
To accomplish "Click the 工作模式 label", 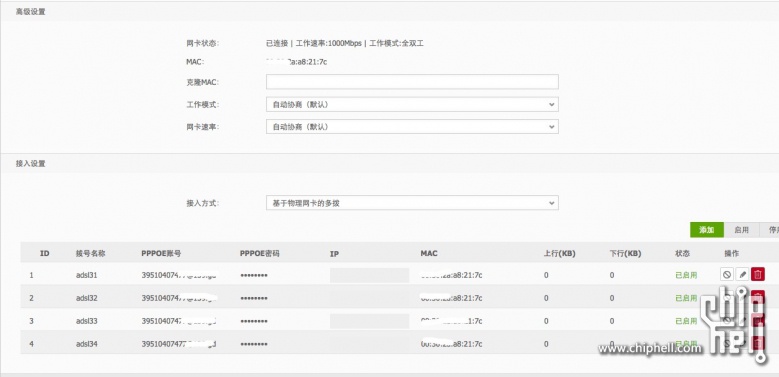I will pyautogui.click(x=203, y=104).
